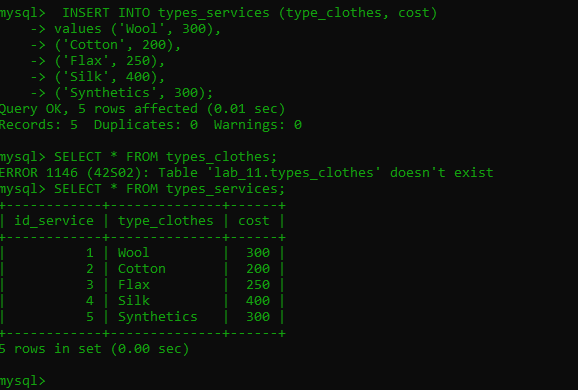Click the type_clothes column header

pyautogui.click(x=166, y=221)
